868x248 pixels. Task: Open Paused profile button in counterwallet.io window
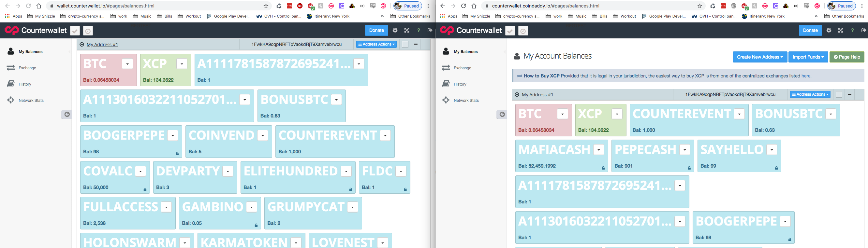[408, 6]
